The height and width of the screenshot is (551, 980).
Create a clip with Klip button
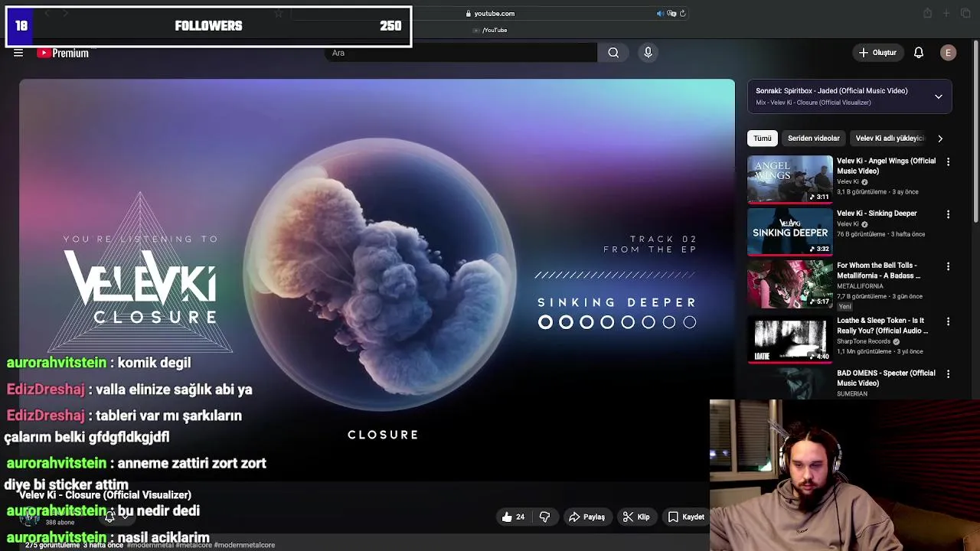coord(636,517)
